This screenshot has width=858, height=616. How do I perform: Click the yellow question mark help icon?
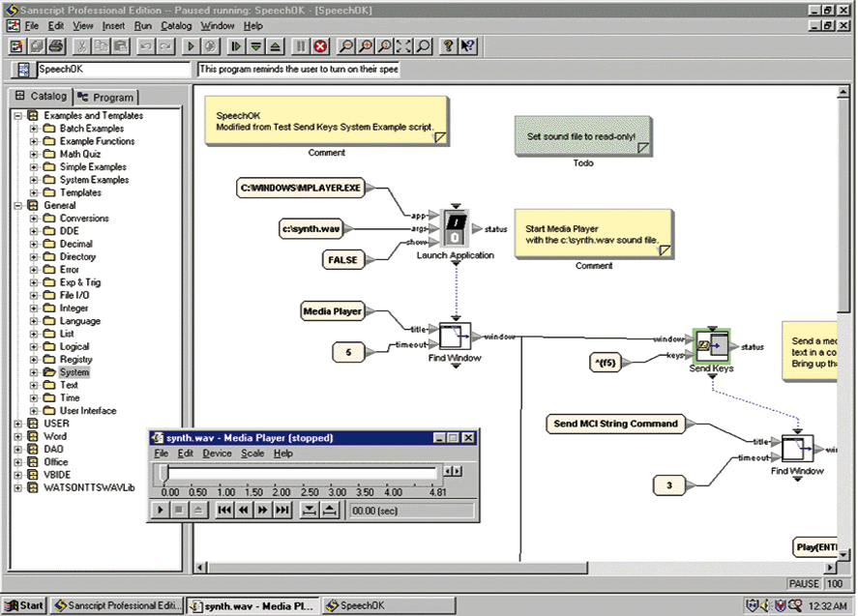[x=448, y=45]
